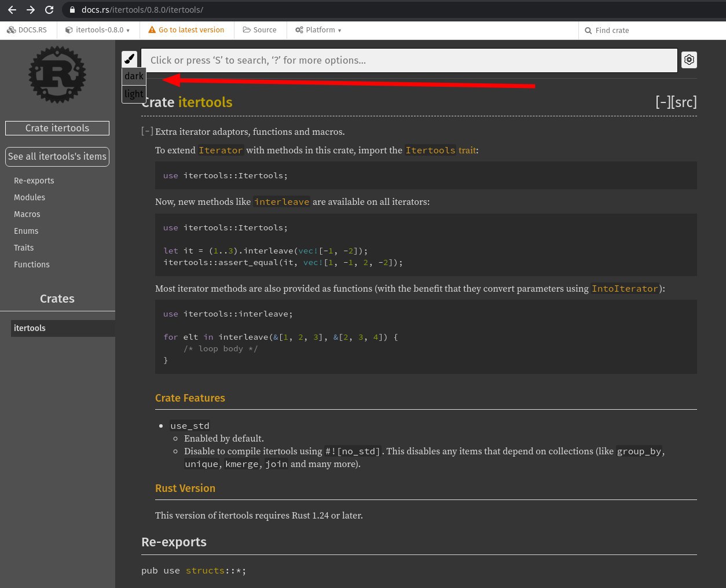Click the Crates sidebar heading
This screenshot has width=726, height=588.
tap(57, 299)
